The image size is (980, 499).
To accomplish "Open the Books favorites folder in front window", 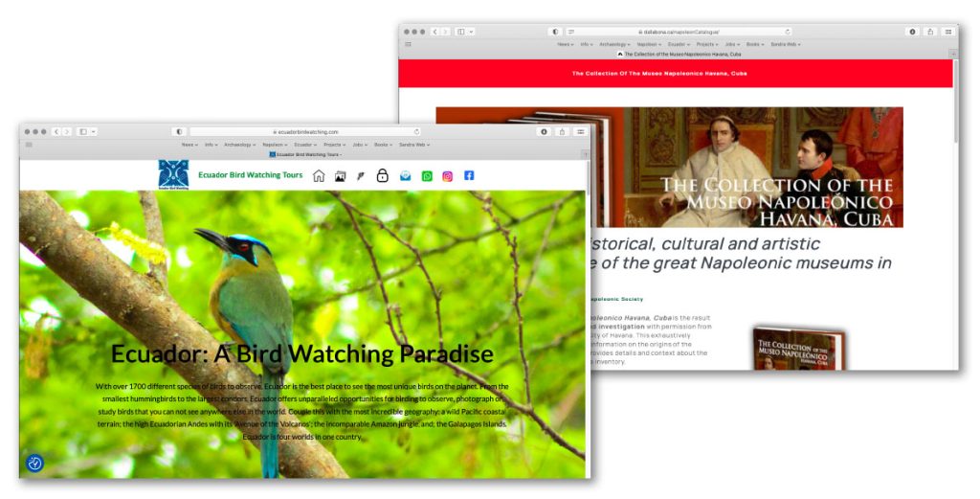I will [x=383, y=145].
